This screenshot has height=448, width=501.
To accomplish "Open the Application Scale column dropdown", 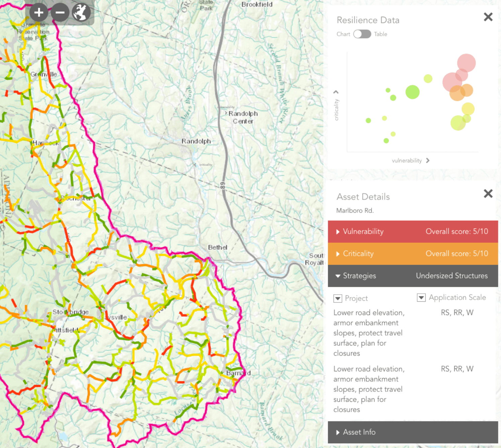I will 421,297.
